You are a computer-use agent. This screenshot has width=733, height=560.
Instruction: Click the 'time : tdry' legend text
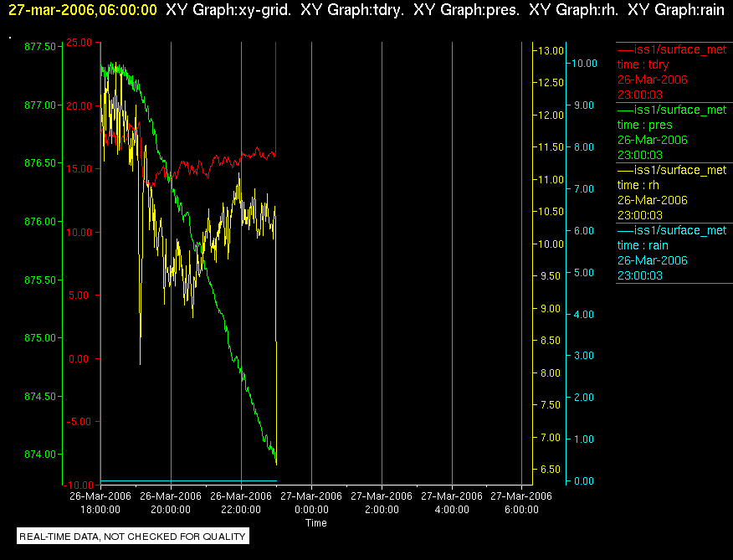pyautogui.click(x=643, y=64)
